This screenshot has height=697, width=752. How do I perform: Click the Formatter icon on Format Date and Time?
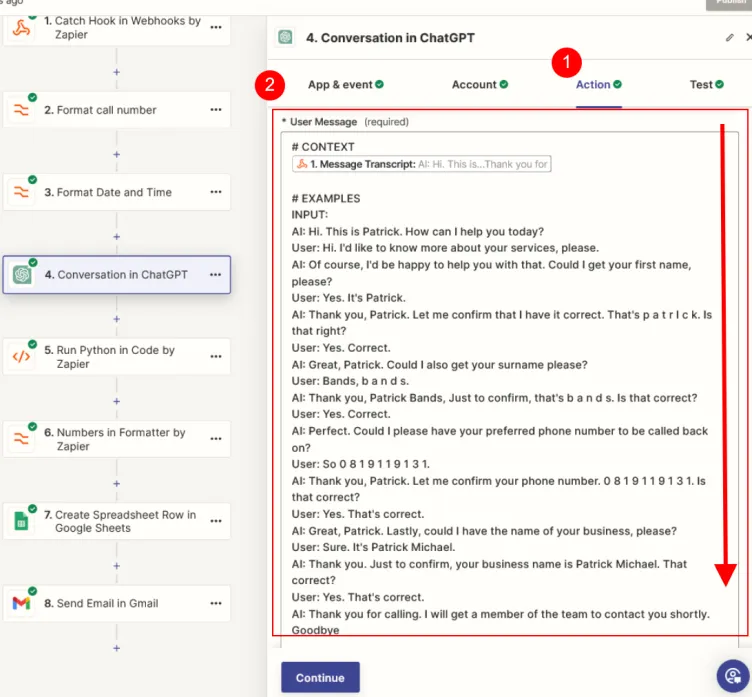coord(21,192)
